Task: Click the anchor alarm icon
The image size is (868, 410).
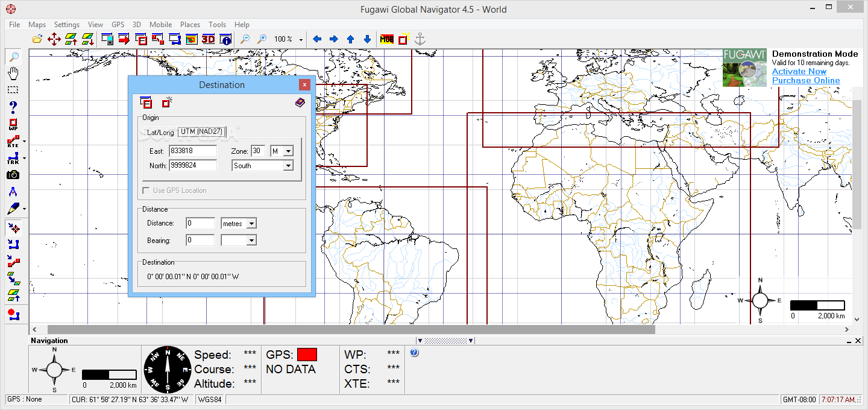Action: [x=421, y=39]
